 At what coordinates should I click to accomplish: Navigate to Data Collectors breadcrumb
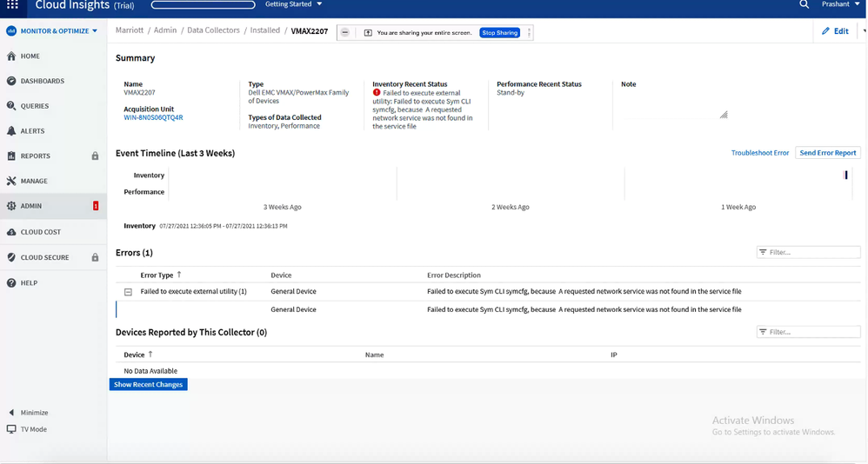coord(213,30)
